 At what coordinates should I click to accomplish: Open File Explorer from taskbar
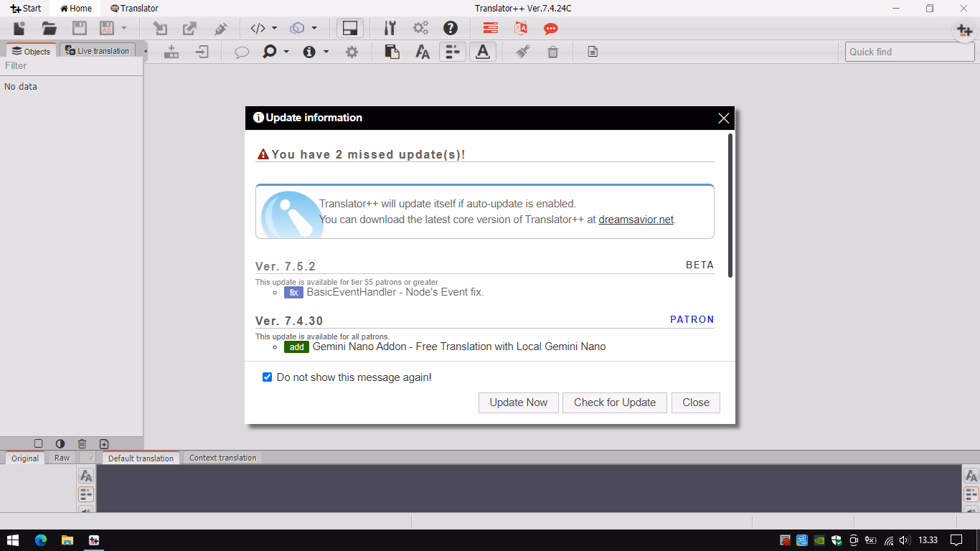[x=67, y=540]
